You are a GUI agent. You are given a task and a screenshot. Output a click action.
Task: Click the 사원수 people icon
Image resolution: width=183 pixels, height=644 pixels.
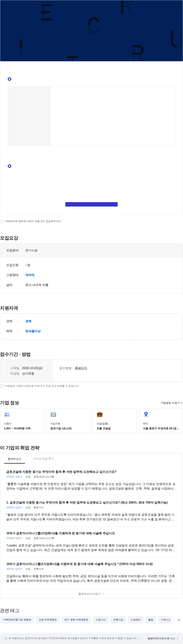[x=7, y=415]
